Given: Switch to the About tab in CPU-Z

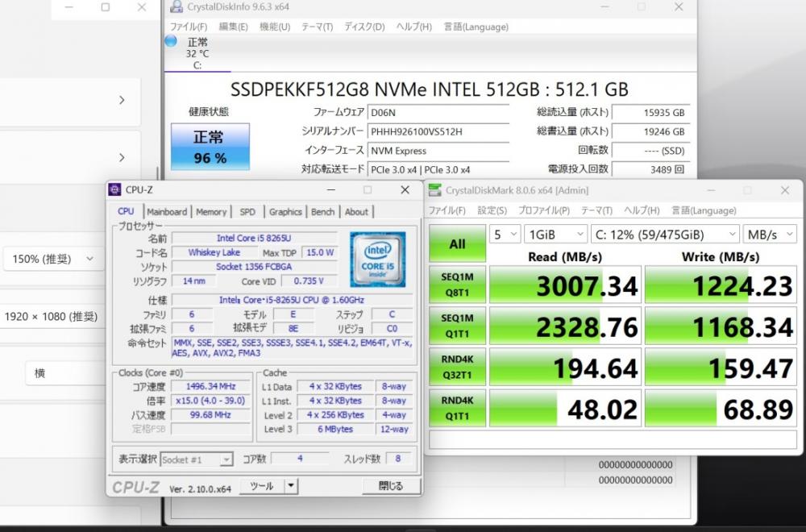Looking at the screenshot, I should [x=356, y=212].
